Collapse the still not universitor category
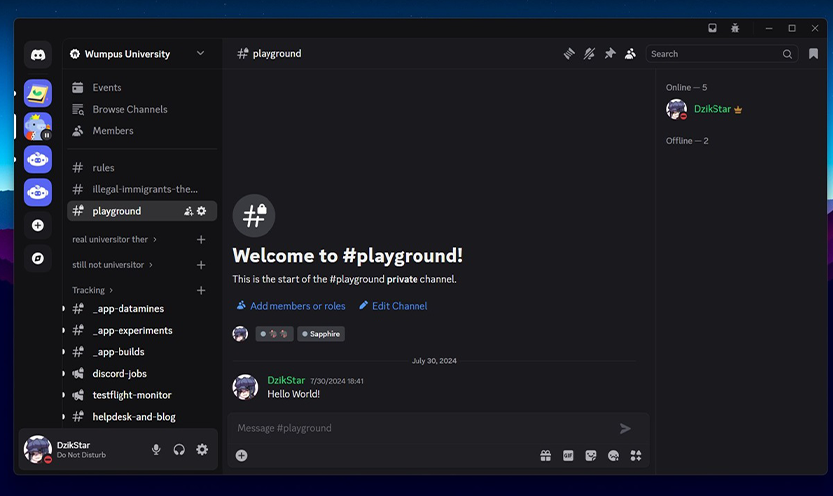Screen dimensions: 833x496 tap(112, 265)
